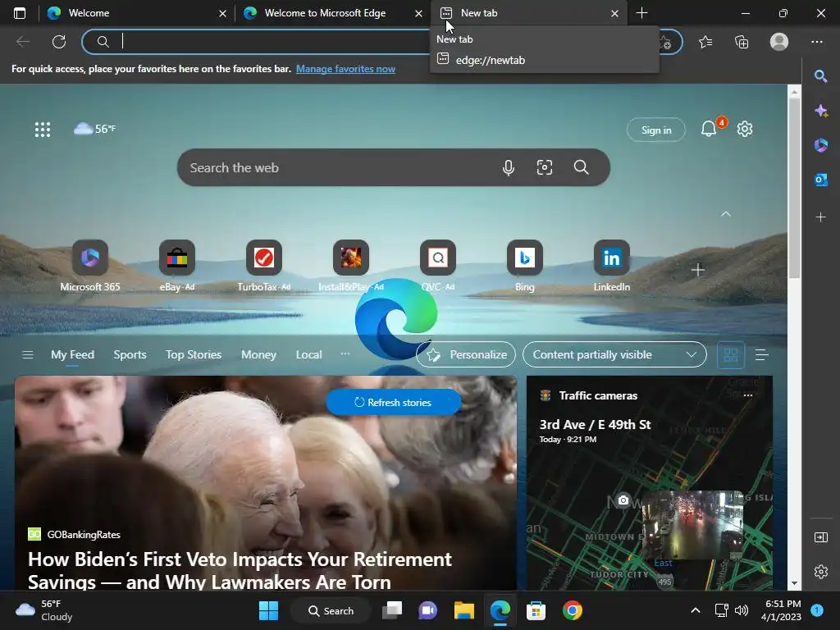Click the web search magnifier icon
Viewport: 840px width, 630px height.
click(582, 167)
